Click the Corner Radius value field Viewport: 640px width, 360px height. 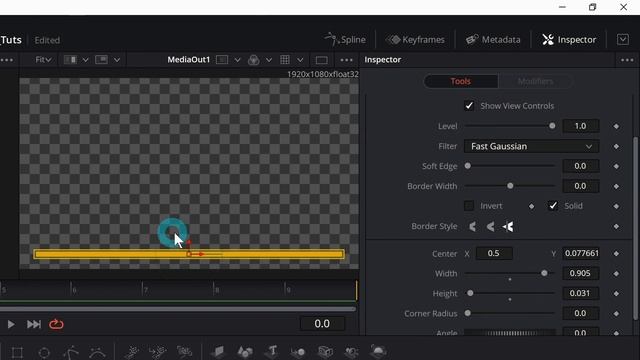(581, 313)
